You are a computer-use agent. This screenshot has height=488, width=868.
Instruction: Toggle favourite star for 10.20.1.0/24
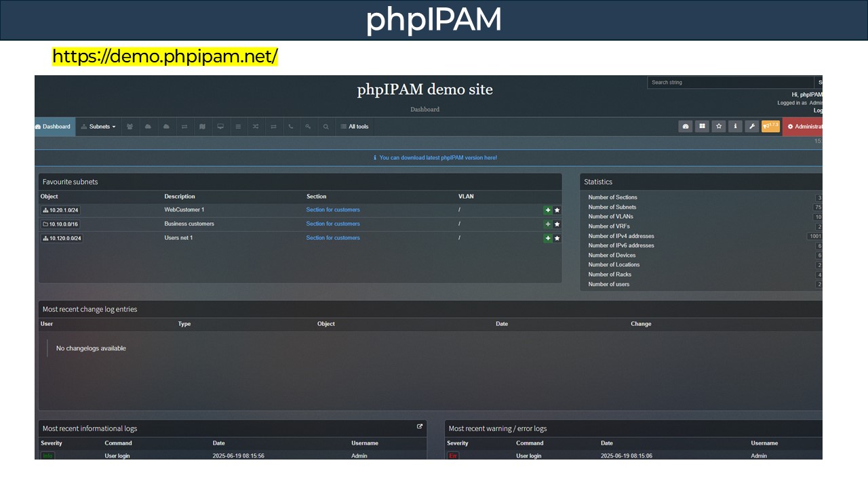click(x=557, y=210)
